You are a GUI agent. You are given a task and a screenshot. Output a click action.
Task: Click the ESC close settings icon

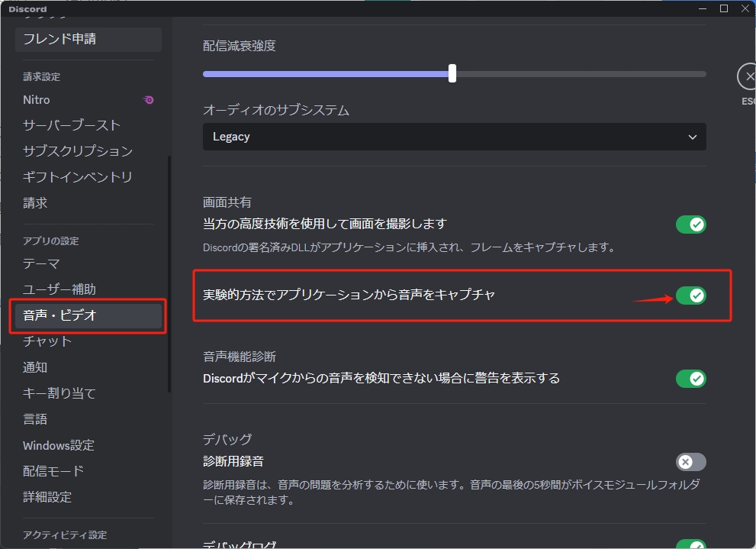(748, 76)
